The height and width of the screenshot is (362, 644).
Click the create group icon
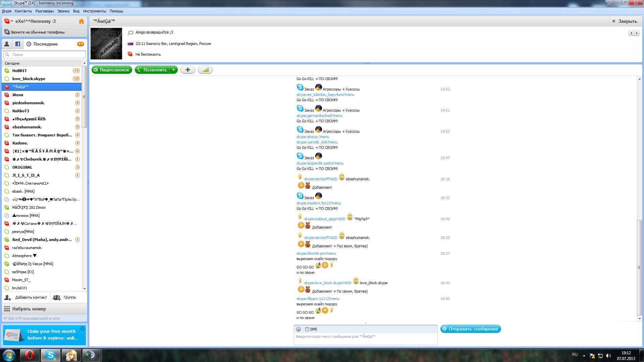[57, 297]
